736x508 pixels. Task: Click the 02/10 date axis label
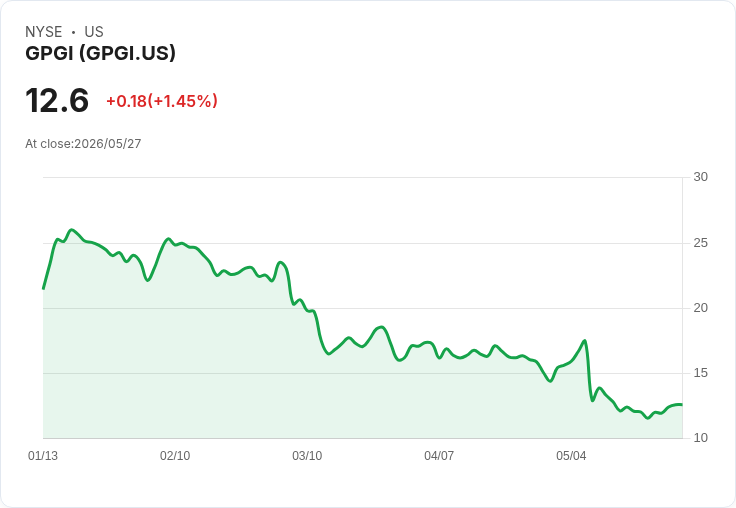point(175,456)
